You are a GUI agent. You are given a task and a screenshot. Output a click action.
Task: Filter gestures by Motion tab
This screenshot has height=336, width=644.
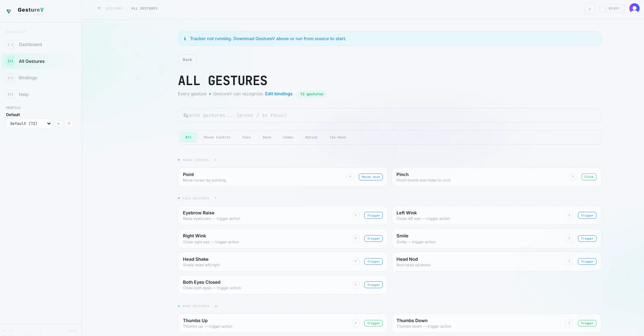311,137
